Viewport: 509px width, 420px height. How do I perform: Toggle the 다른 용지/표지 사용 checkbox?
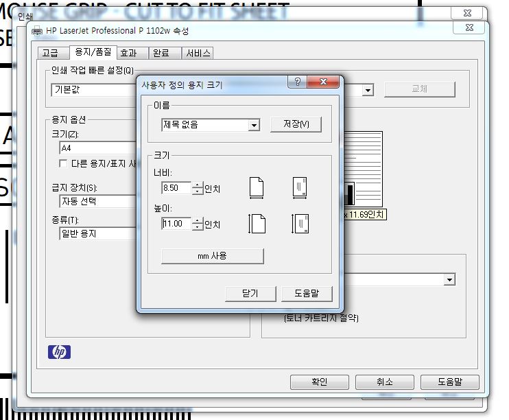(63, 163)
